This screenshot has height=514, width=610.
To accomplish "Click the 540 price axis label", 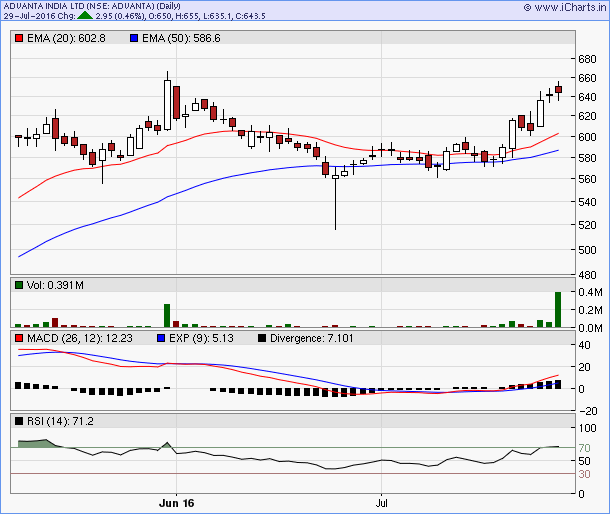I will (x=587, y=202).
